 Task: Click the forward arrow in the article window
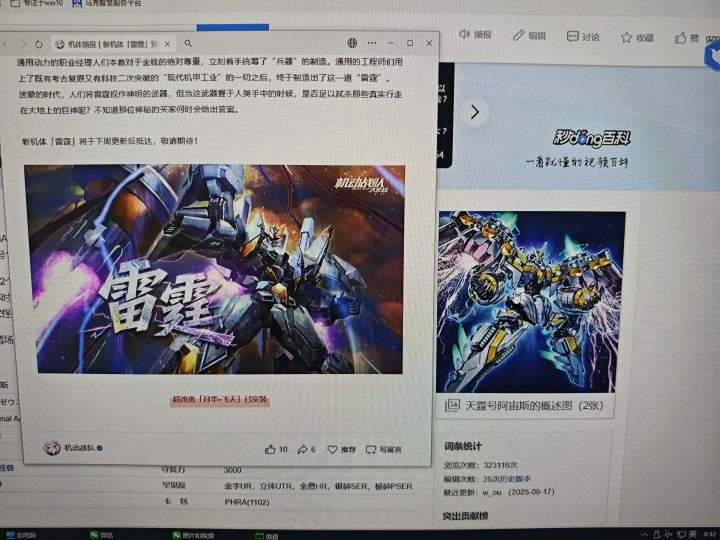(23, 44)
